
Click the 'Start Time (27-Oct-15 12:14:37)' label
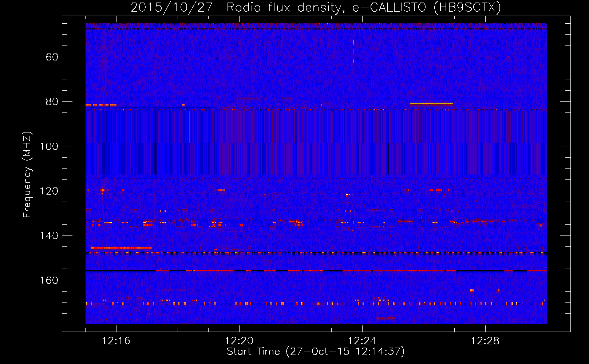tap(316, 352)
